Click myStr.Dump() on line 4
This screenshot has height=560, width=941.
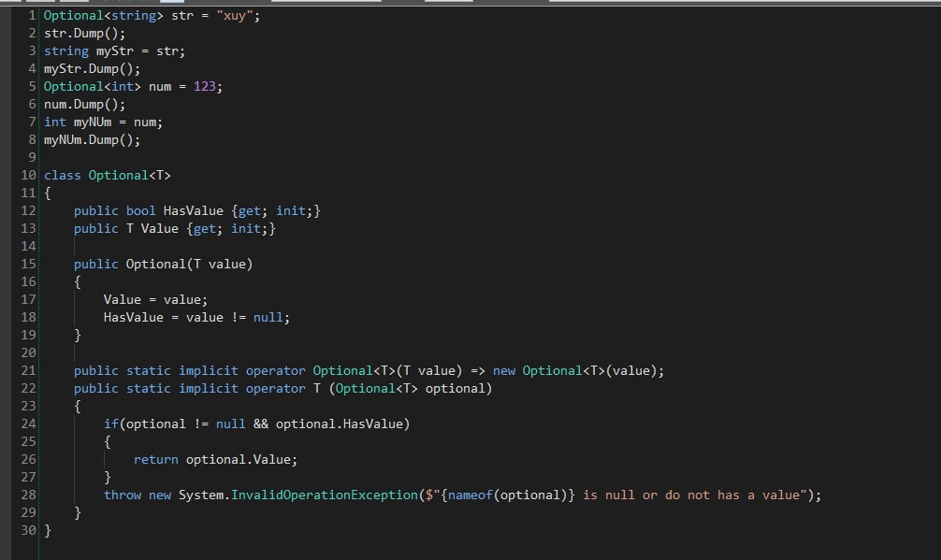click(x=92, y=69)
